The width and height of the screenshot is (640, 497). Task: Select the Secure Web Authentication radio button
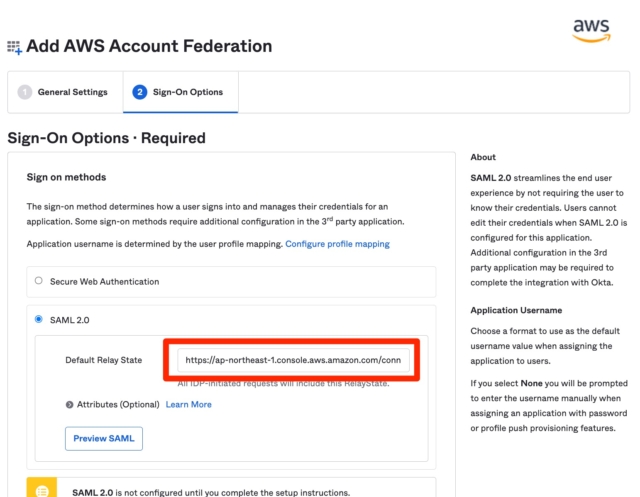coord(39,281)
